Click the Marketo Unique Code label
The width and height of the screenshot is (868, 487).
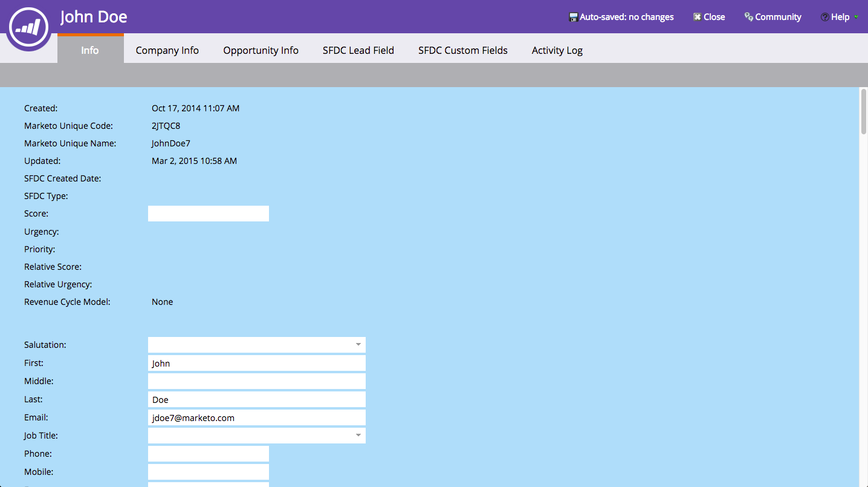click(69, 126)
